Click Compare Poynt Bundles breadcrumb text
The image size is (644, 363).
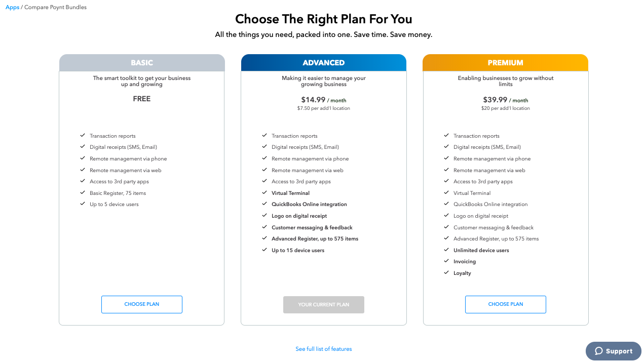click(55, 7)
